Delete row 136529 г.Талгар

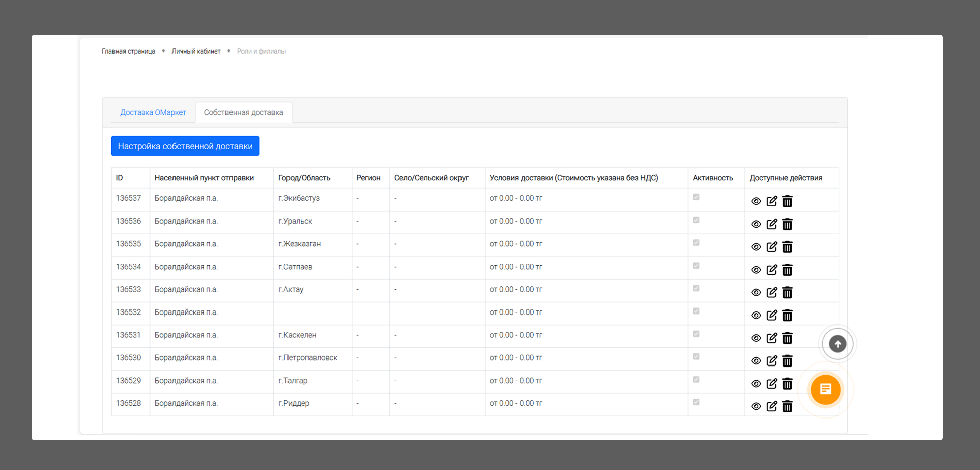point(787,384)
